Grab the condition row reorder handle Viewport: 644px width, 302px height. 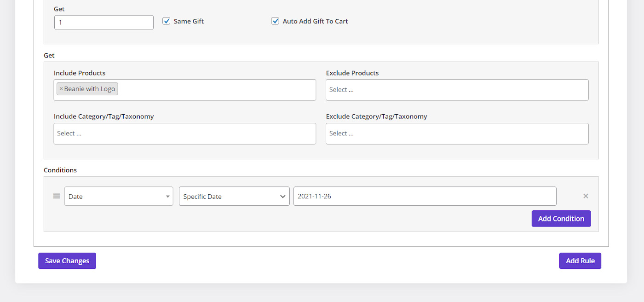(x=57, y=196)
